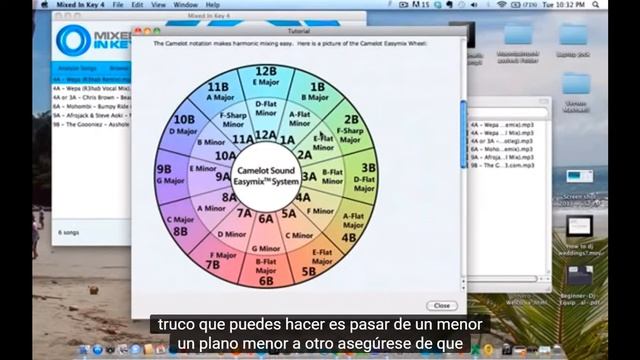Select '9B - The C...3.com.mp3' in Finder list
The width and height of the screenshot is (640, 360).
coord(502,165)
